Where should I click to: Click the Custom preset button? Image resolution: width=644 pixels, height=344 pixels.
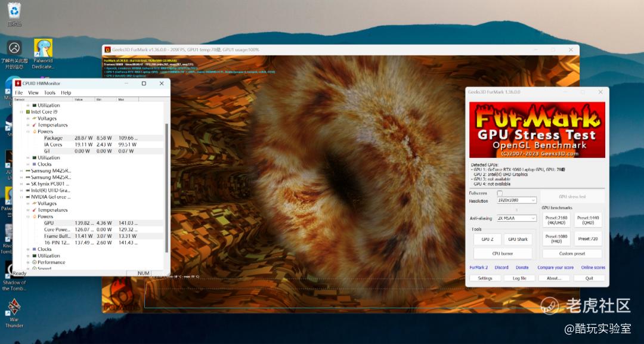pos(572,254)
